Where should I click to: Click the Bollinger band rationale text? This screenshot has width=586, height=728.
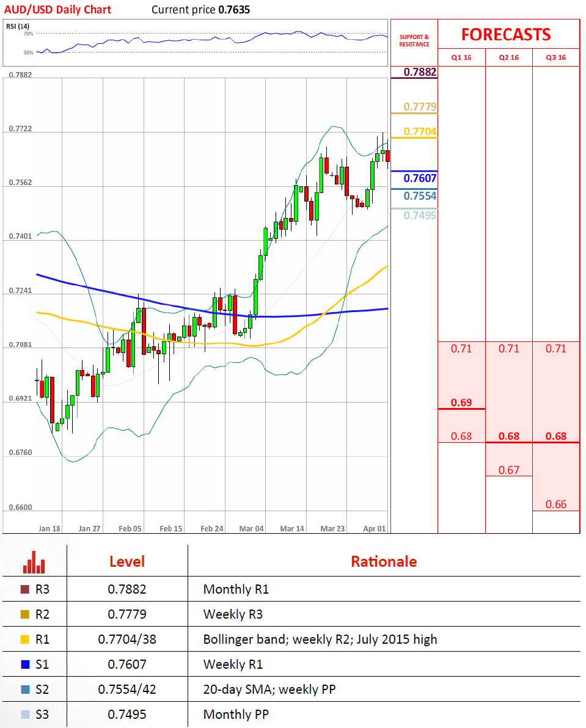tap(320, 640)
